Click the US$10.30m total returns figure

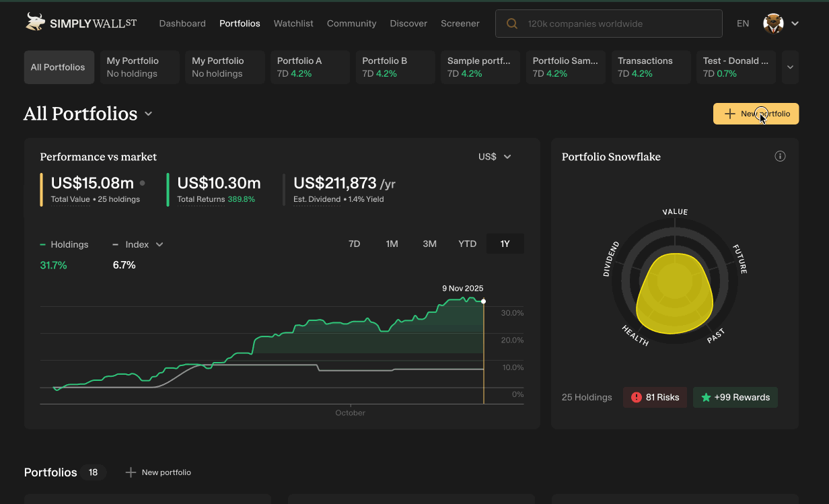[219, 182]
